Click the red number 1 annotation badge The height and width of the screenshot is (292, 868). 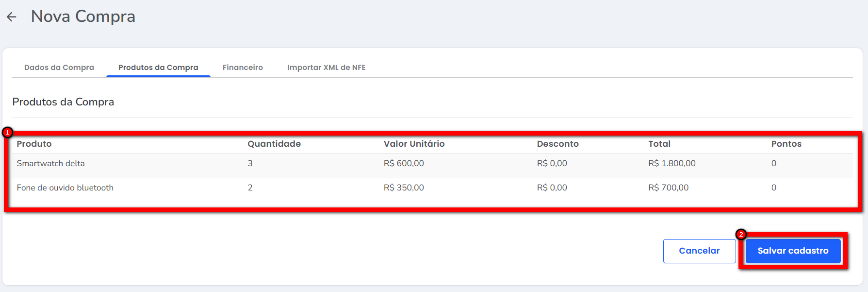pyautogui.click(x=8, y=132)
